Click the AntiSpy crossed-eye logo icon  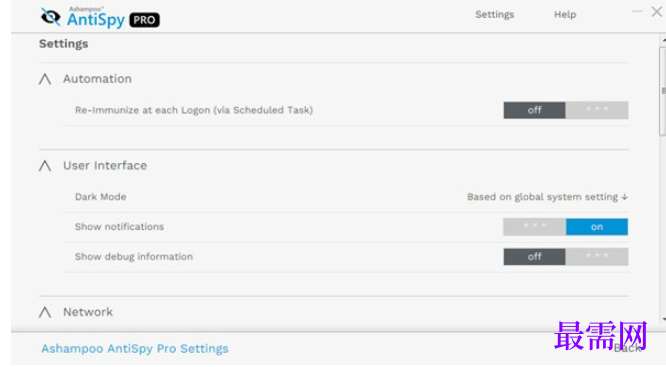[x=51, y=17]
